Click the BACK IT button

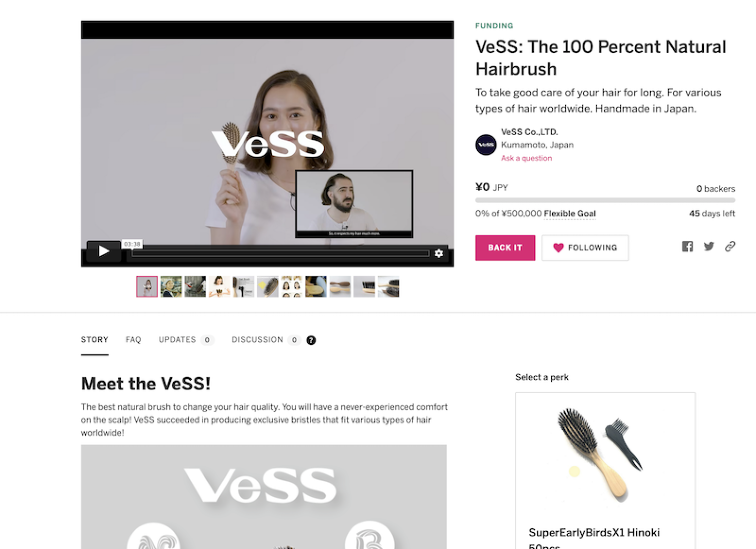coord(505,248)
